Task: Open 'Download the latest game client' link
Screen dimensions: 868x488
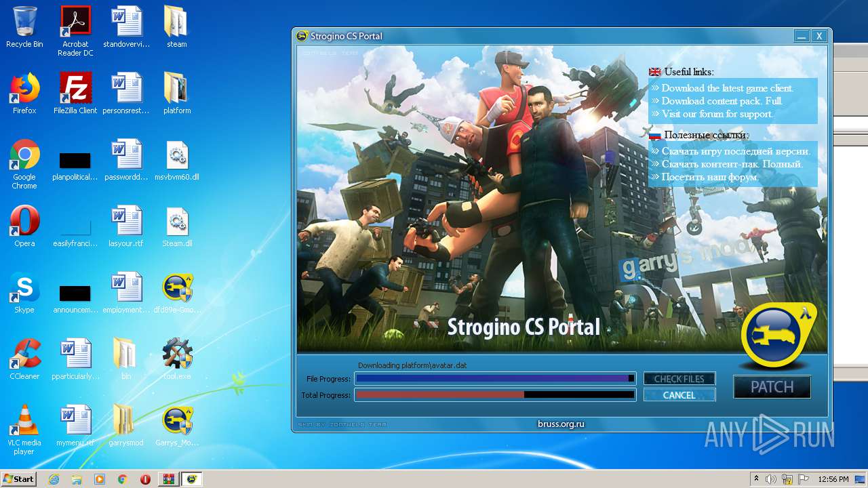Action: [728, 88]
